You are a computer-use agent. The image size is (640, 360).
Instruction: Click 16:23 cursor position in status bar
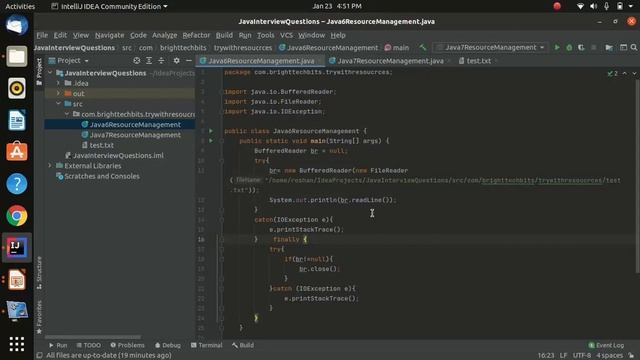point(546,356)
